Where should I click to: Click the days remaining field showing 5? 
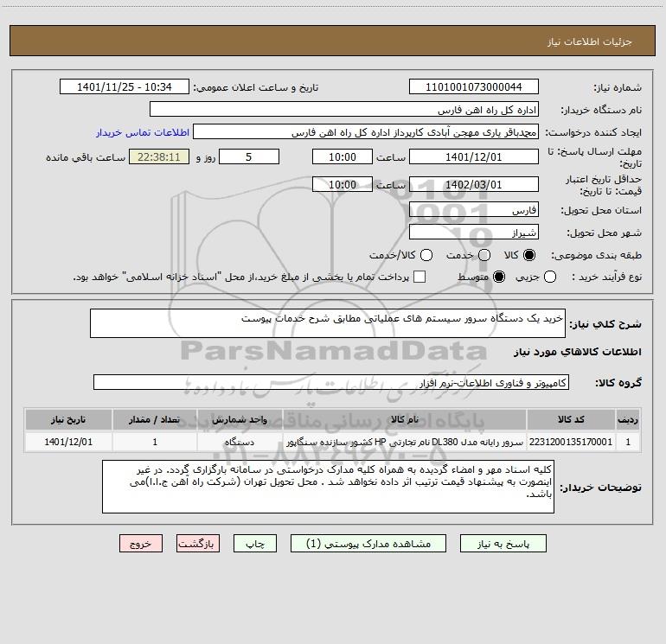[249, 157]
